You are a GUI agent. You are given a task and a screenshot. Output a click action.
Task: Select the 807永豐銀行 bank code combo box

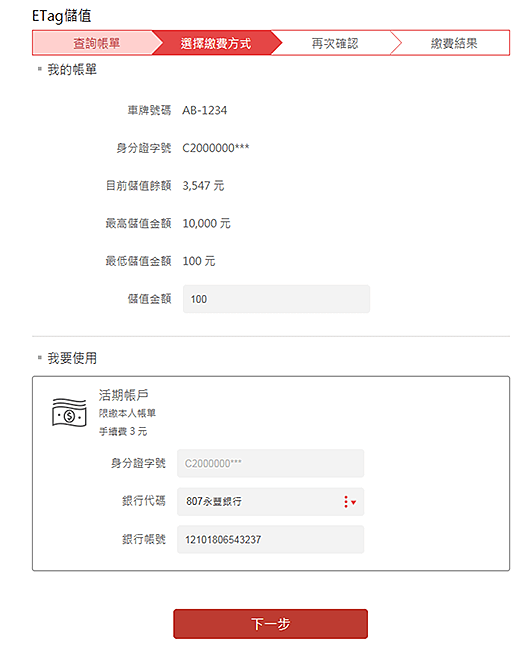click(271, 502)
